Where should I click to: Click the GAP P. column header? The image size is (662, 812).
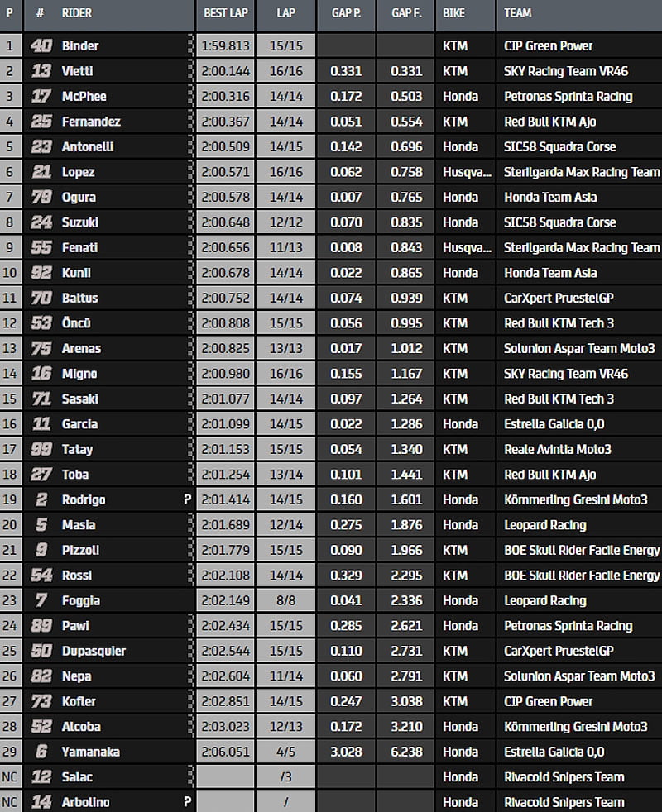(x=346, y=13)
